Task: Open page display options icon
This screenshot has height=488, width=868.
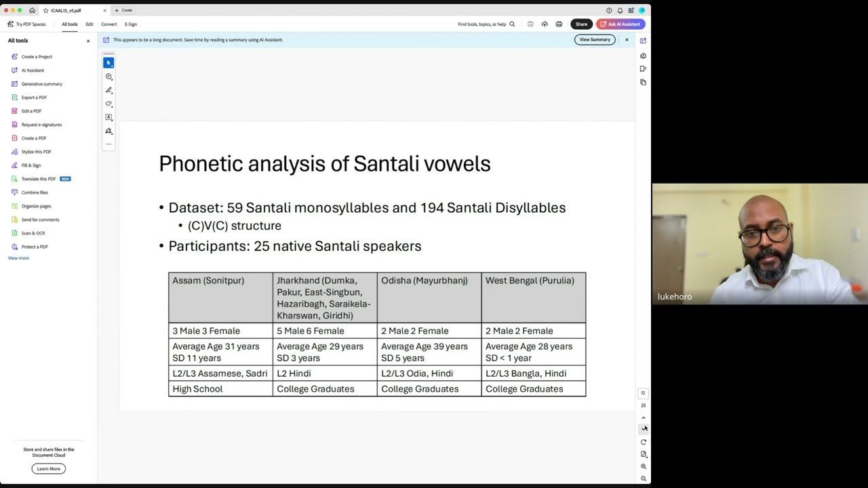Action: tap(643, 454)
